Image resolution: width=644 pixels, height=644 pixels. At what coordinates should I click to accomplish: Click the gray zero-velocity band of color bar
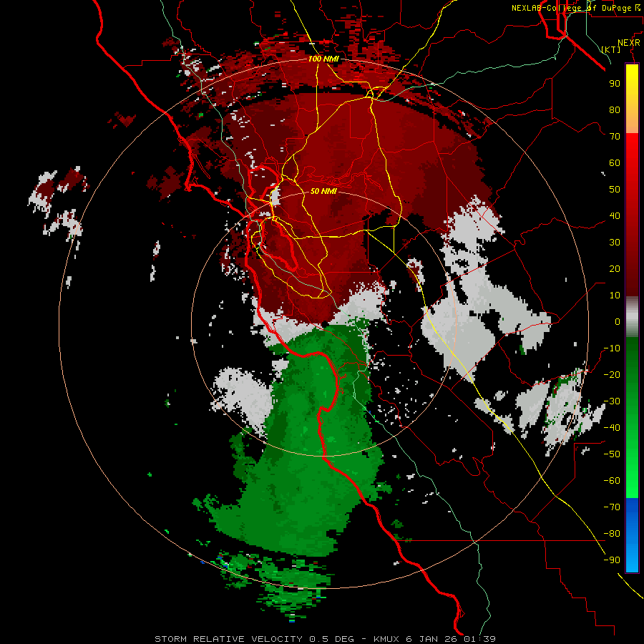(632, 317)
